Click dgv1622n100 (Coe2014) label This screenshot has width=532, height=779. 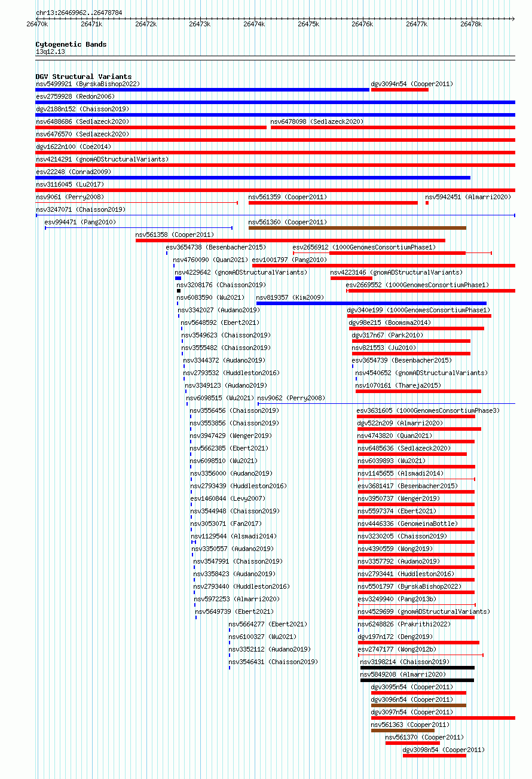(73, 147)
